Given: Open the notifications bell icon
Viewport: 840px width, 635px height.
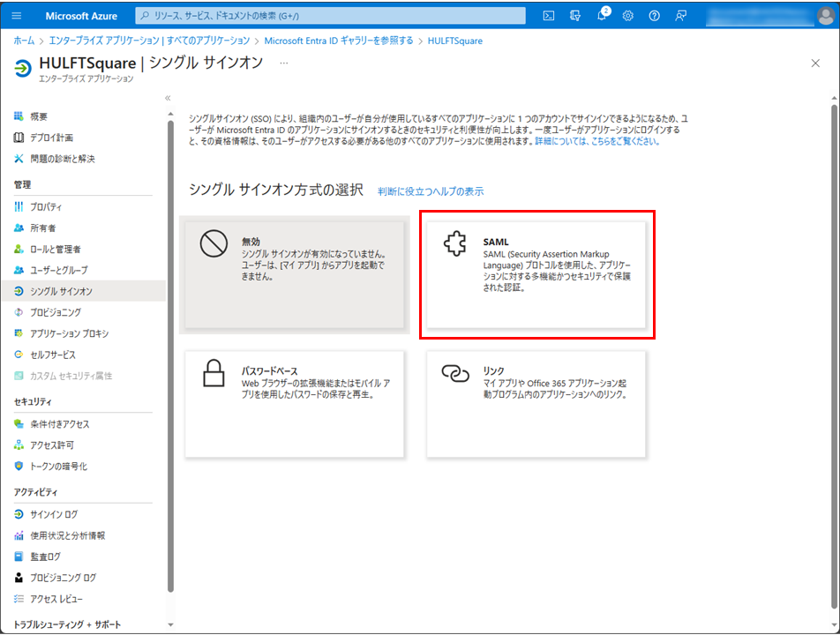Looking at the screenshot, I should point(601,15).
